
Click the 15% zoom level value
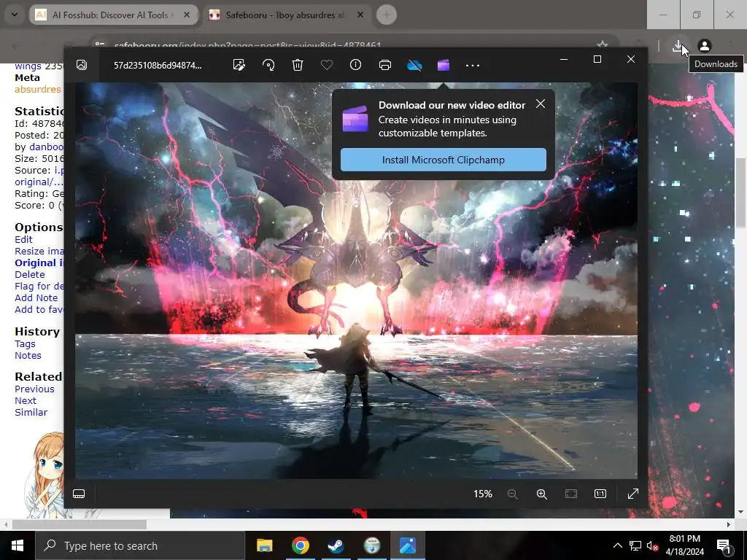tap(483, 494)
